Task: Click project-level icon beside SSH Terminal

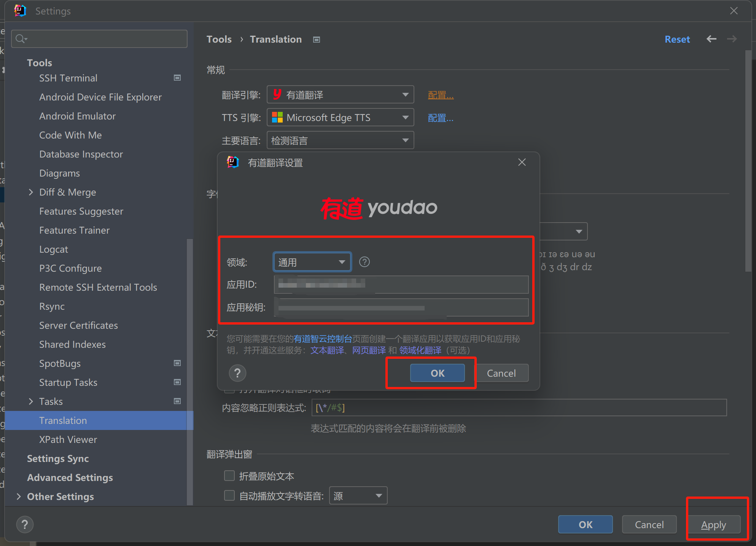Action: (x=177, y=78)
